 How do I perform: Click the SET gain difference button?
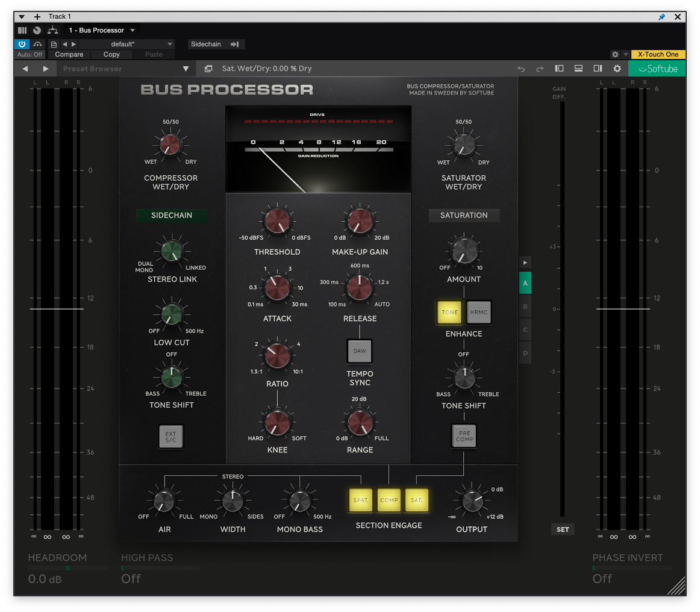click(x=563, y=529)
